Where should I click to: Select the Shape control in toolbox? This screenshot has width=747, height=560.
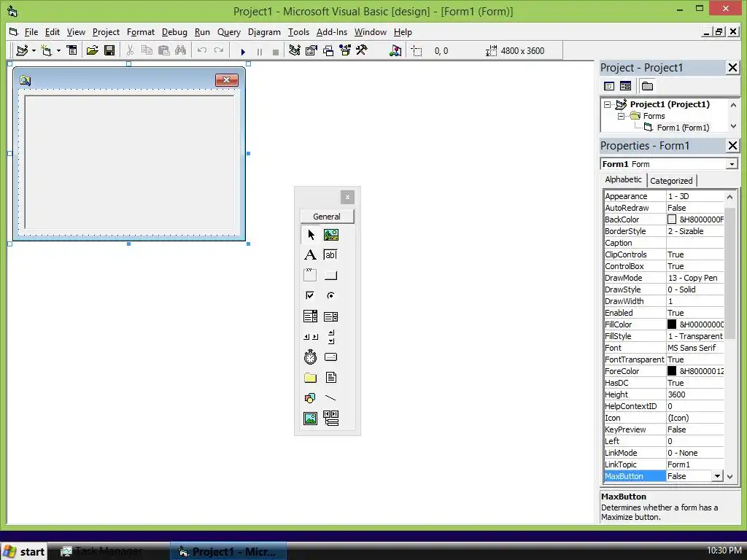tap(310, 397)
